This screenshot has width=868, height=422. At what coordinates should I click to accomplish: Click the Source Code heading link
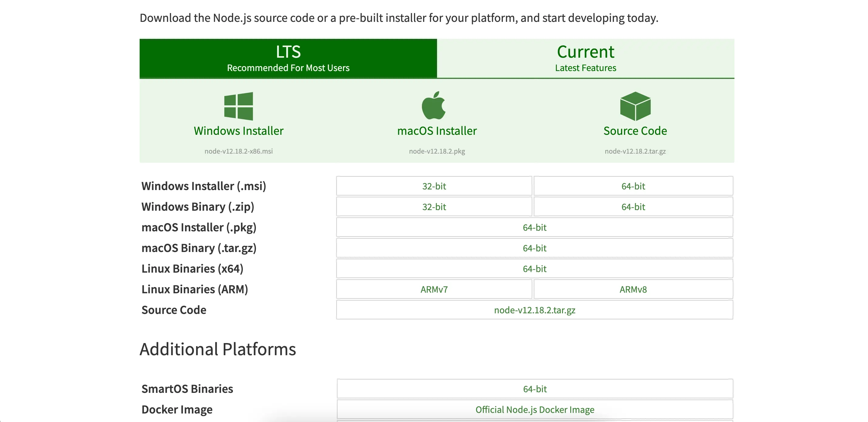(635, 131)
